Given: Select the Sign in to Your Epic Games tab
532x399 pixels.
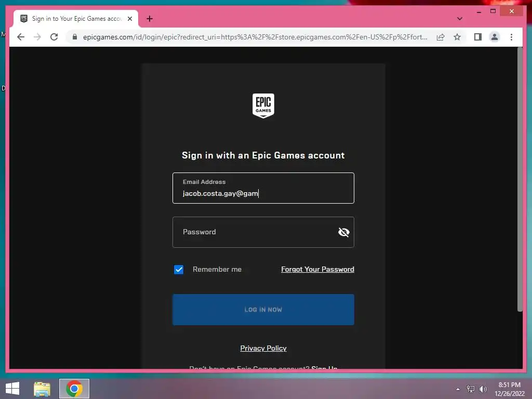Looking at the screenshot, I should tap(76, 19).
